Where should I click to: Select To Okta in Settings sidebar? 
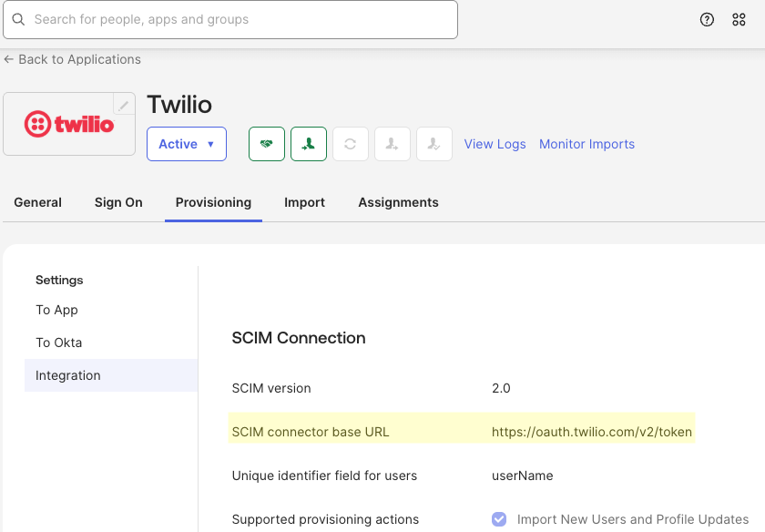(58, 343)
